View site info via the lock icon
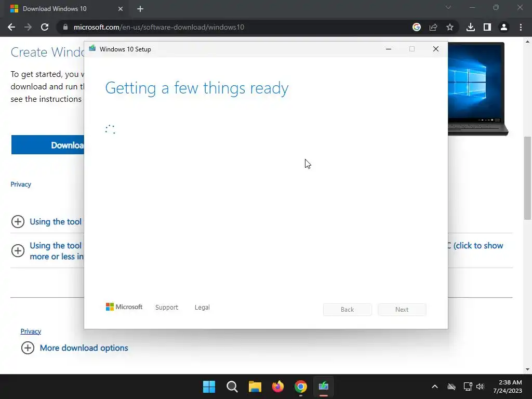The height and width of the screenshot is (399, 532). coord(65,27)
